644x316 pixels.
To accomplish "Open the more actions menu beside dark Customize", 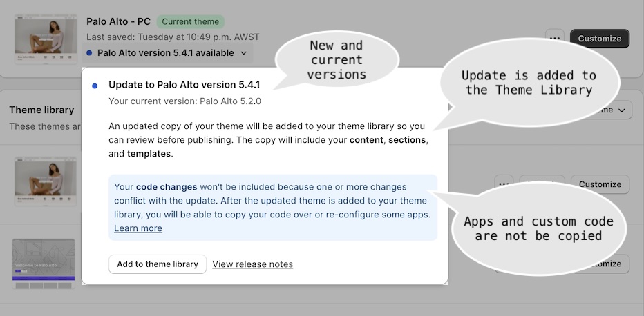I will tap(554, 38).
